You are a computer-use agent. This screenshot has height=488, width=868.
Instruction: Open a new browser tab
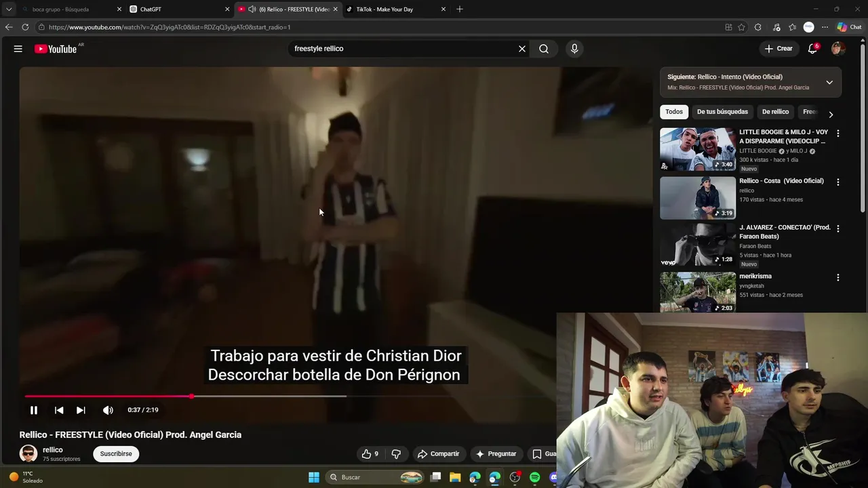[x=460, y=9]
